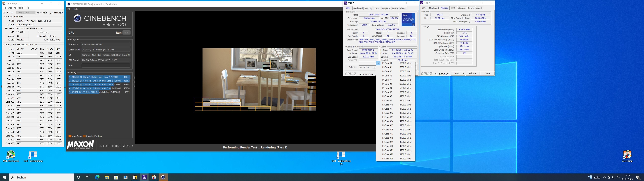Screen dimensions: 644x181
Task: Click the Validate button in CPU-Z
Action: [473, 74]
